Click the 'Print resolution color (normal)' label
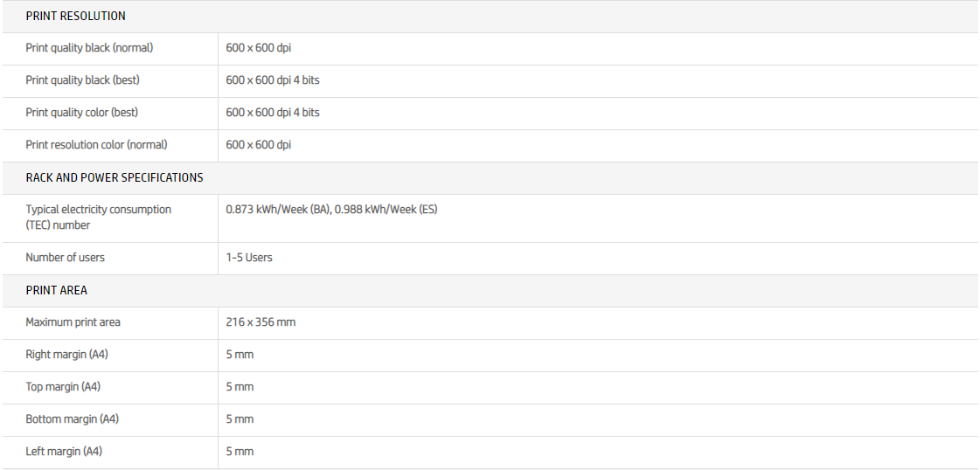Screen dimensions: 980x470 [x=96, y=145]
